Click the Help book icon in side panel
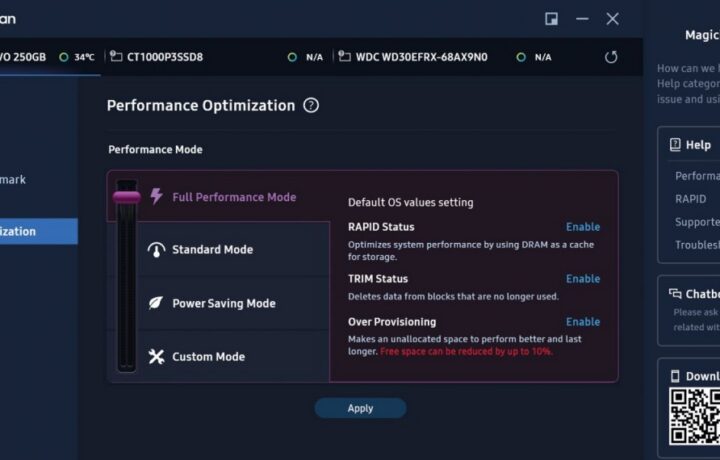 pyautogui.click(x=675, y=145)
